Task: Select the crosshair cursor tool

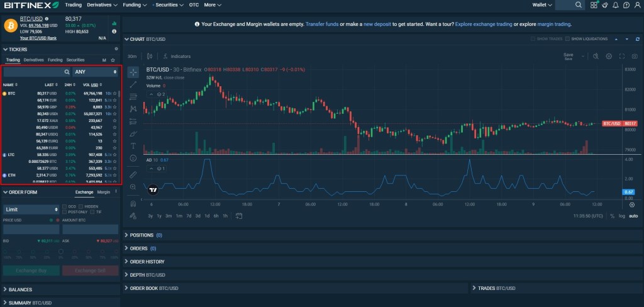Action: (133, 72)
